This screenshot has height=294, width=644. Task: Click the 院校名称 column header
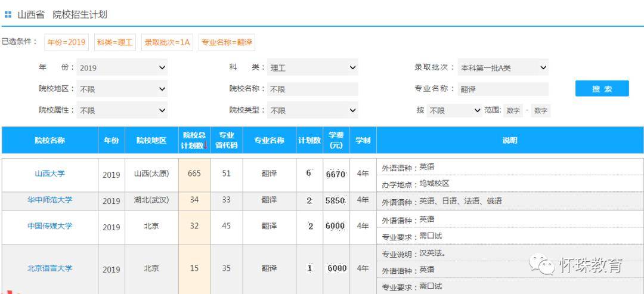pyautogui.click(x=49, y=140)
